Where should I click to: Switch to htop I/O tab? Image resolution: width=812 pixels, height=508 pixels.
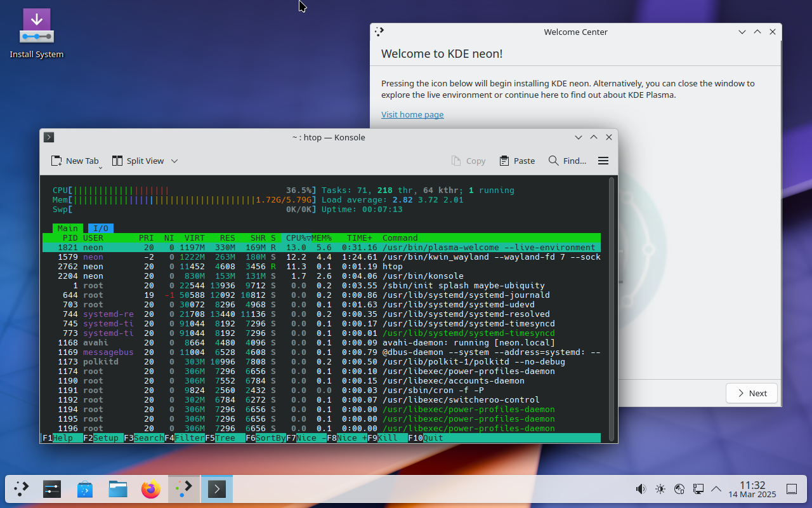tap(101, 228)
